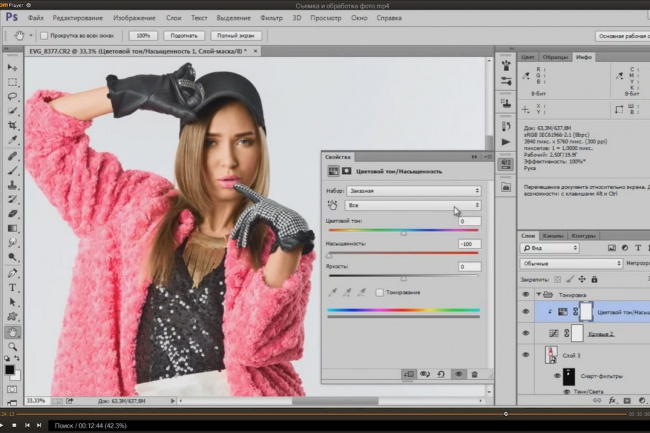Close the EVG_8377.CR2 document tab
650x433 pixels.
coord(255,51)
